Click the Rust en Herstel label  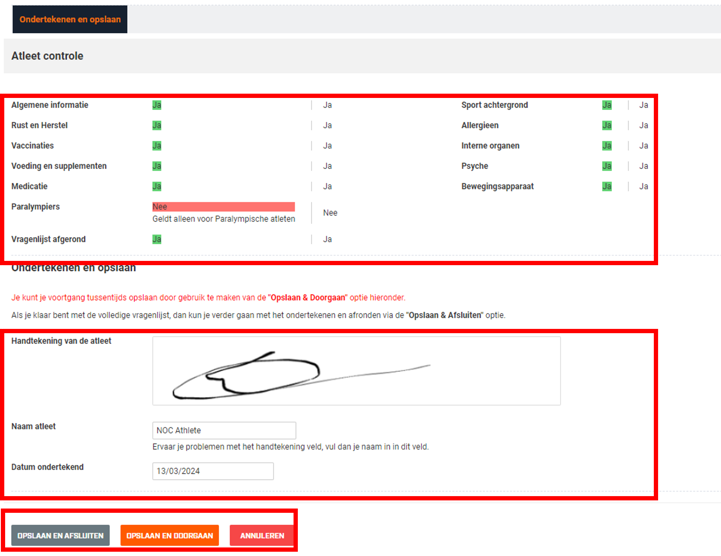pyautogui.click(x=40, y=126)
